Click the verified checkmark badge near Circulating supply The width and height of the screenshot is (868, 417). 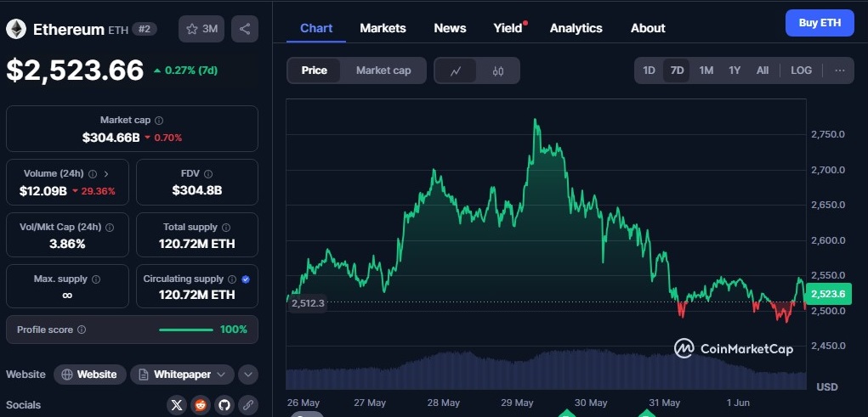pos(246,279)
